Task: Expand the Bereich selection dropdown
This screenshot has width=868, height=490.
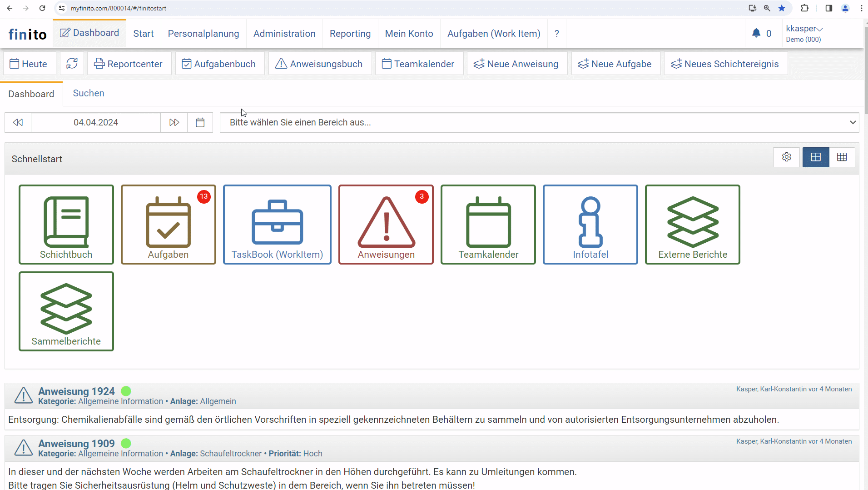Action: [539, 123]
